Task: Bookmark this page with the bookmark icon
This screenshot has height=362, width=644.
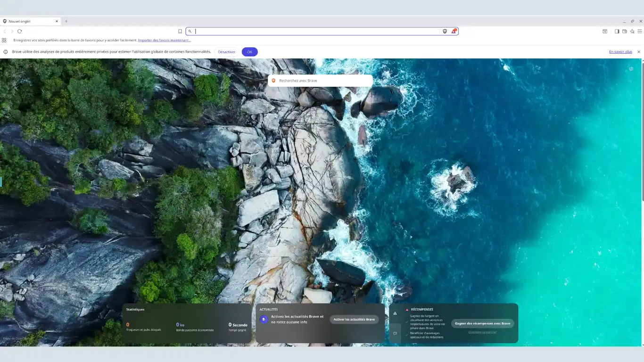Action: click(180, 31)
